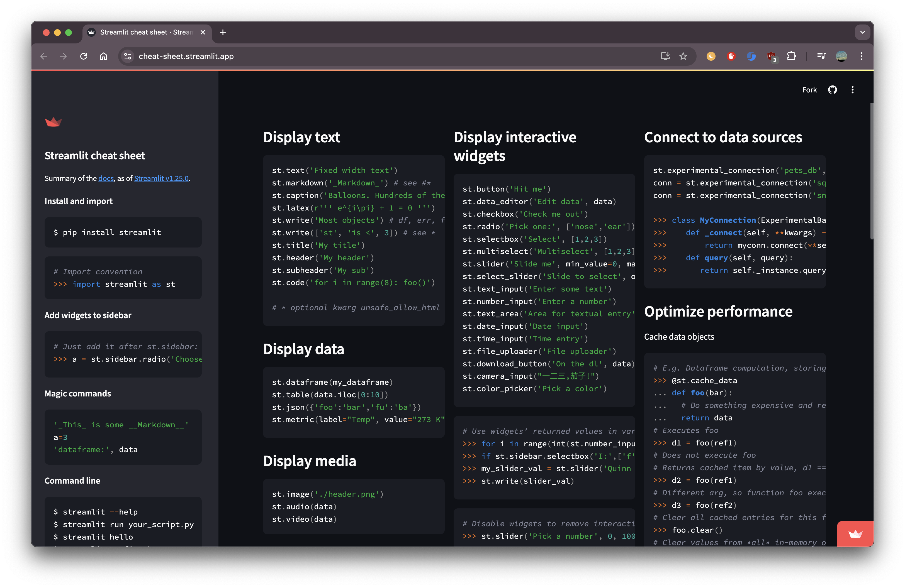Click the st.file_uploader('File uploader') line
The image size is (905, 588).
click(x=539, y=351)
